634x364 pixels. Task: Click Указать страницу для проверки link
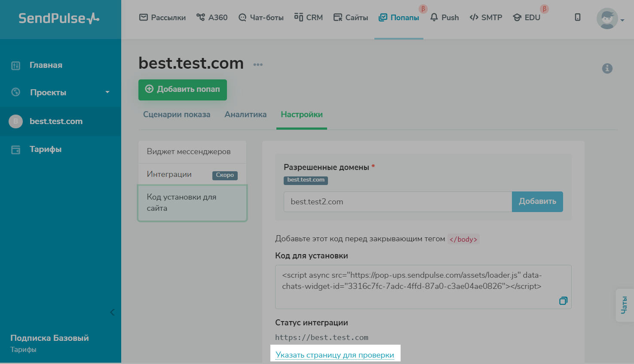(335, 355)
